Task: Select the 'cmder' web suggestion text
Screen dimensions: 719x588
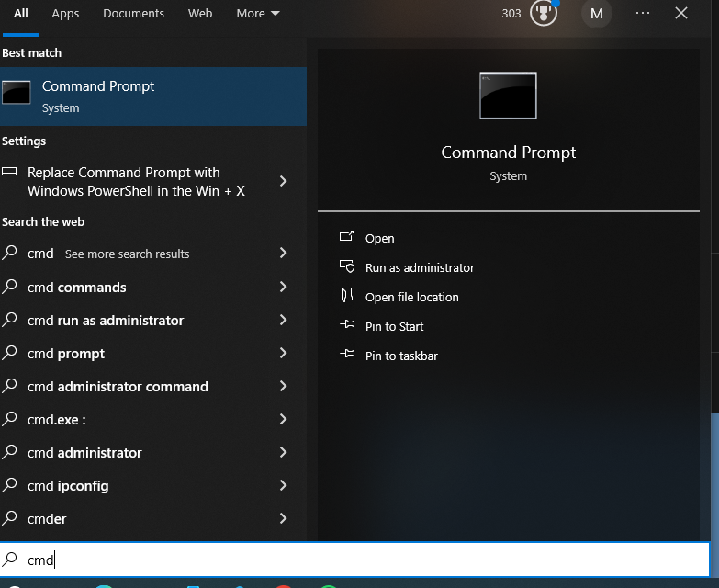Action: pos(47,519)
